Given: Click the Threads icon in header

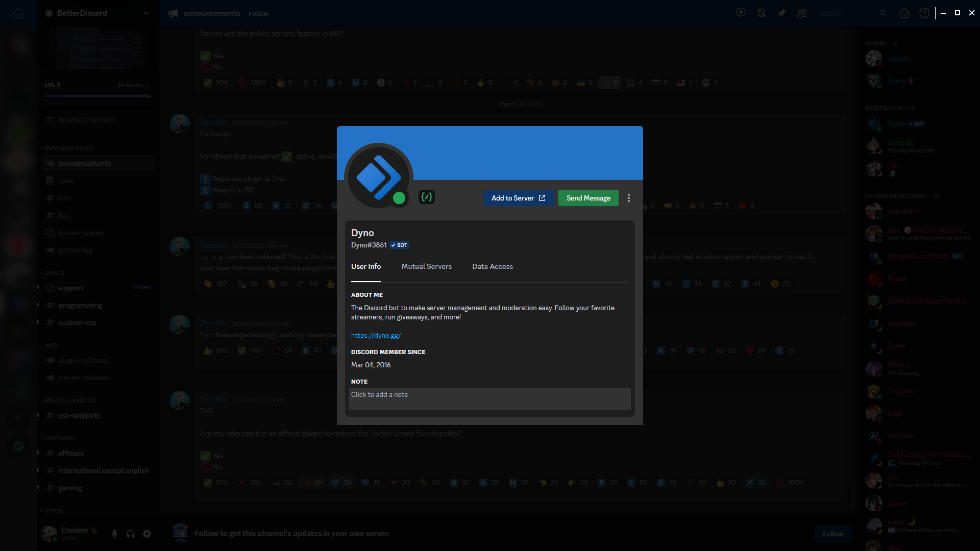Looking at the screenshot, I should (741, 13).
